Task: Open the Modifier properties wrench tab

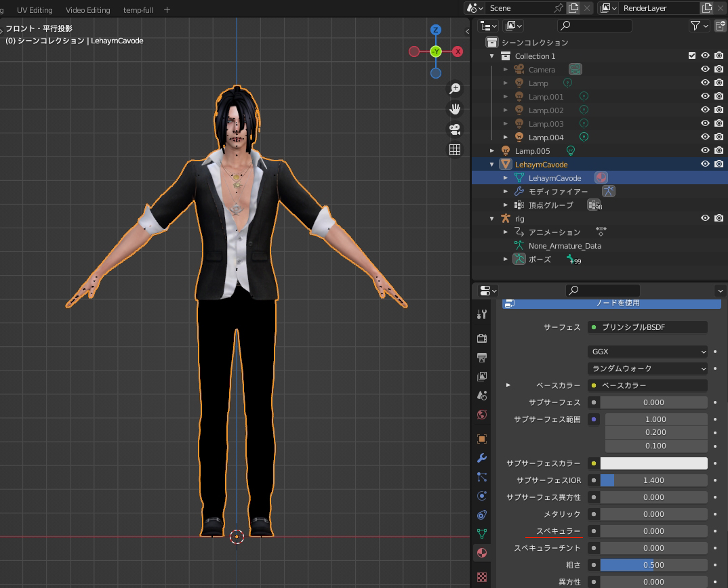Action: coord(482,458)
